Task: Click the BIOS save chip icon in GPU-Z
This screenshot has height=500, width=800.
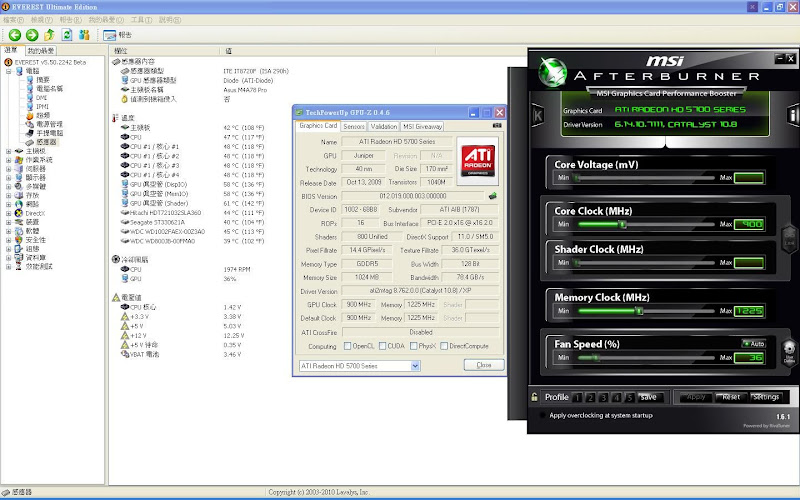Action: (x=491, y=194)
